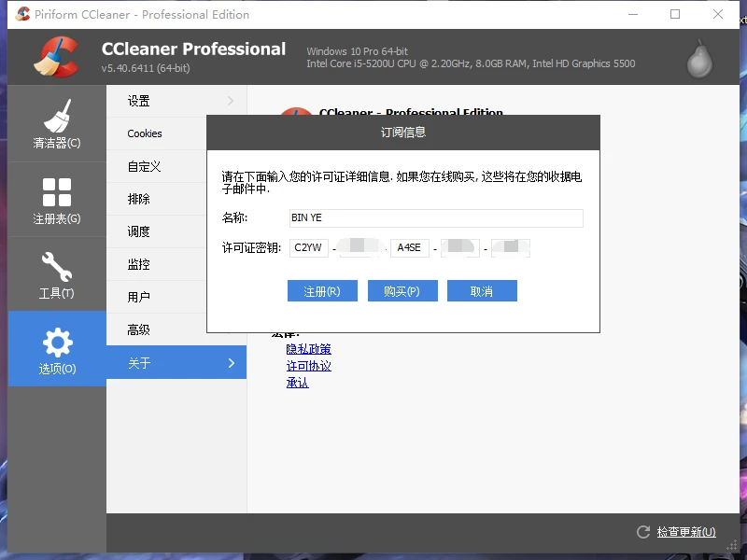Open the 承认 acknowledgements link
The width and height of the screenshot is (747, 560).
click(297, 383)
